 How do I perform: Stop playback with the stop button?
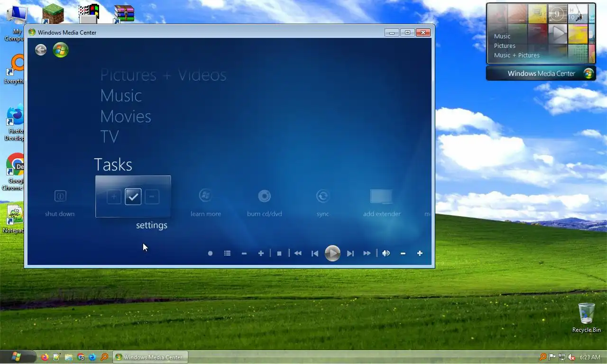(279, 254)
